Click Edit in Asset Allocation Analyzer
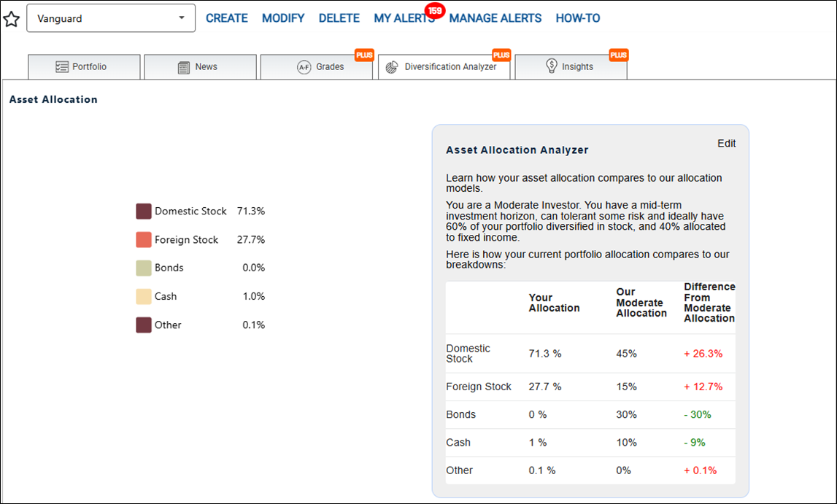 click(727, 144)
